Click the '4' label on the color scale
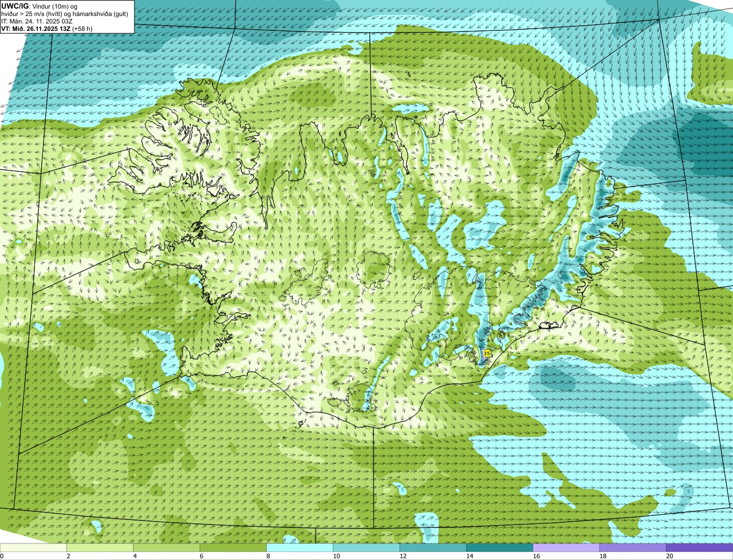The image size is (733, 560). (135, 556)
